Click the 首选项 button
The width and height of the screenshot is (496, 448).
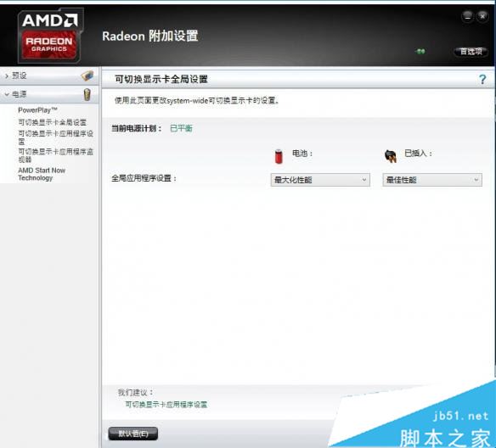tap(471, 52)
